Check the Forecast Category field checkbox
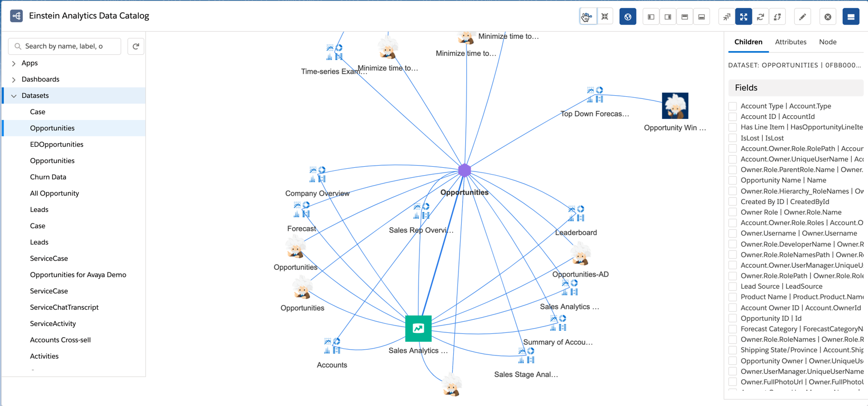 click(733, 329)
